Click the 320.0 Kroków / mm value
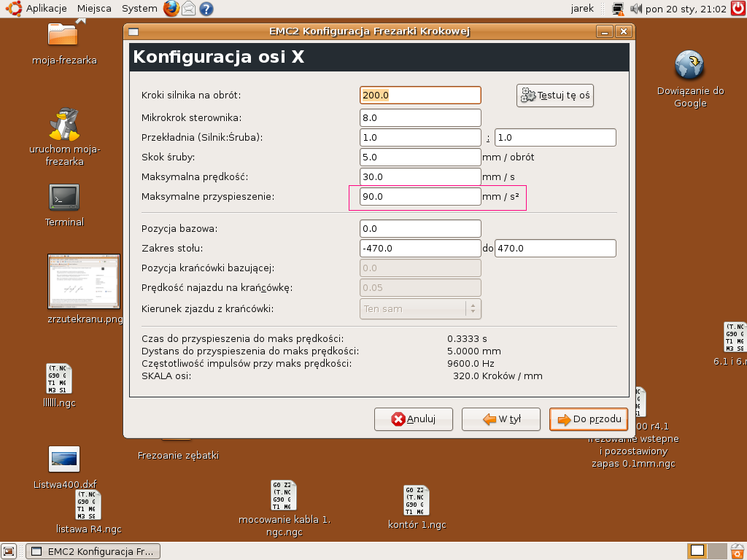This screenshot has height=560, width=747. (x=498, y=376)
